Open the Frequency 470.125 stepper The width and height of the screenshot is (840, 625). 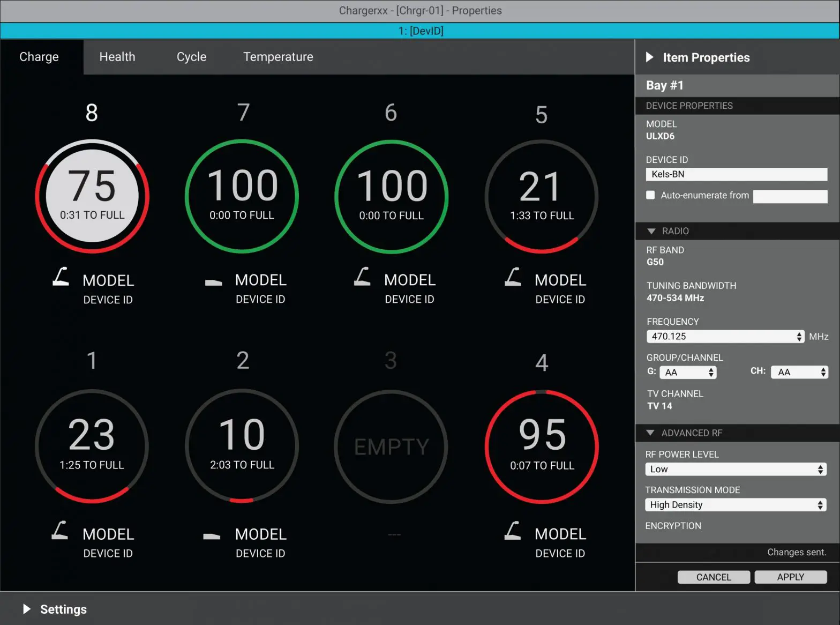[725, 337]
